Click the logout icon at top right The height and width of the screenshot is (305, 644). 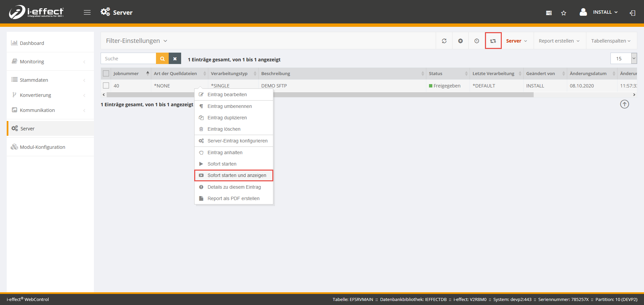(632, 13)
